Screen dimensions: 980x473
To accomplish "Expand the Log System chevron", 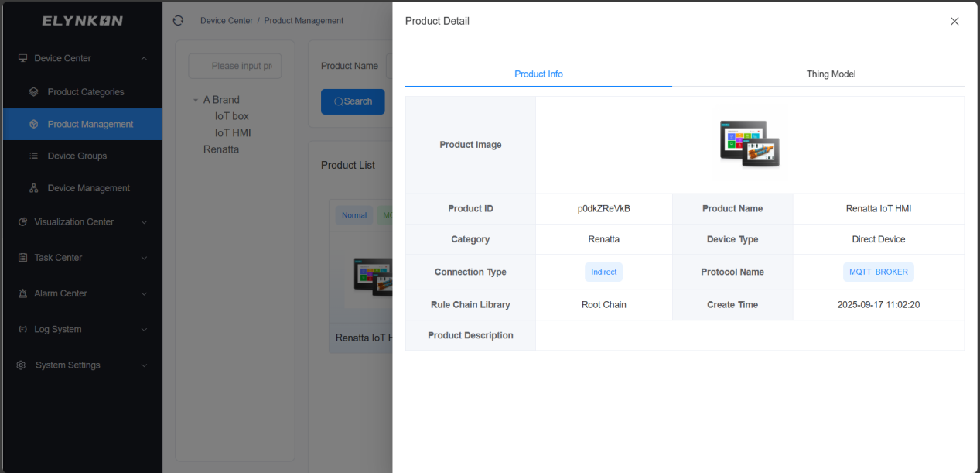I will tap(144, 330).
